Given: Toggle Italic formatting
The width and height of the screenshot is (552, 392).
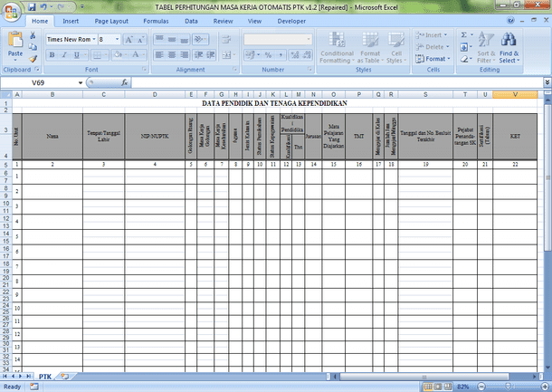Looking at the screenshot, I should click(64, 55).
